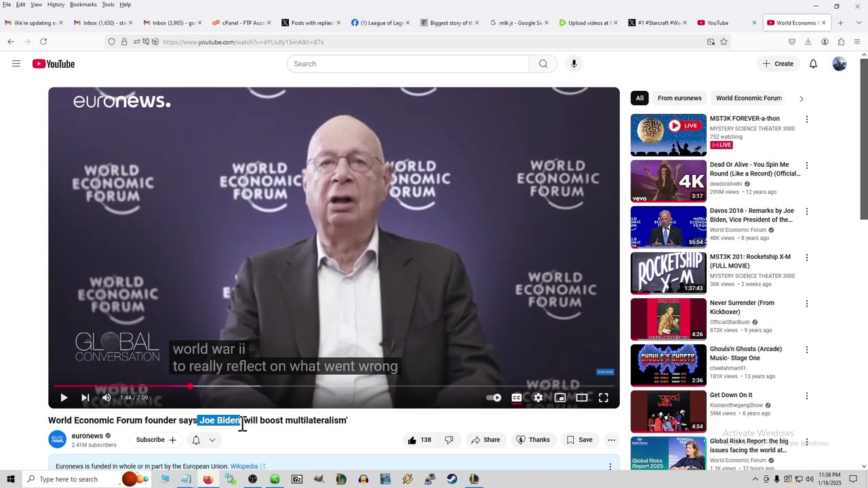
Task: Like the video with 138 likes
Action: 419,440
